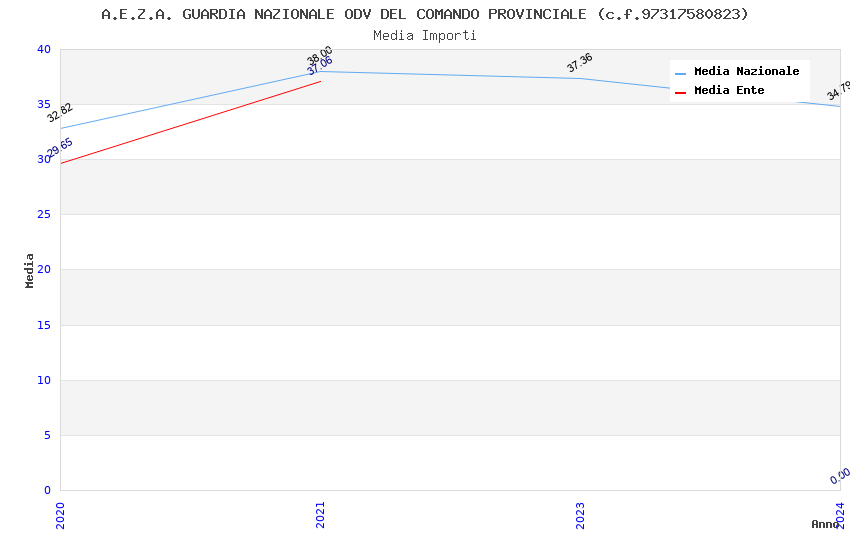Screen dimensions: 850x550
Task: Click the y-axis value 20
Action: click(44, 269)
